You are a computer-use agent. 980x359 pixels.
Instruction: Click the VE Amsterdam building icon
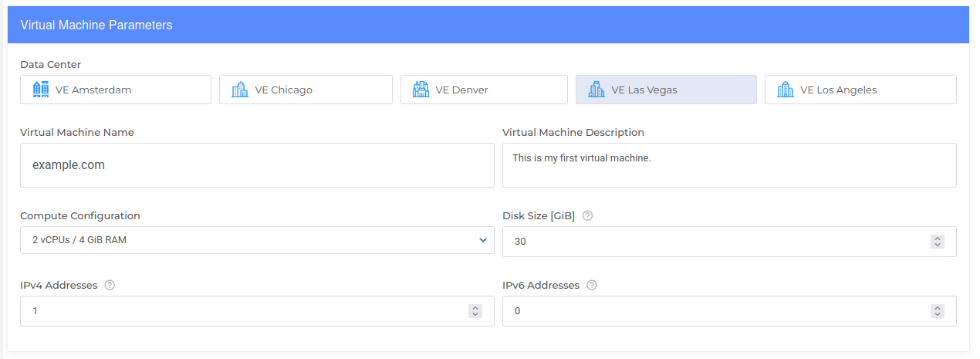tap(41, 90)
